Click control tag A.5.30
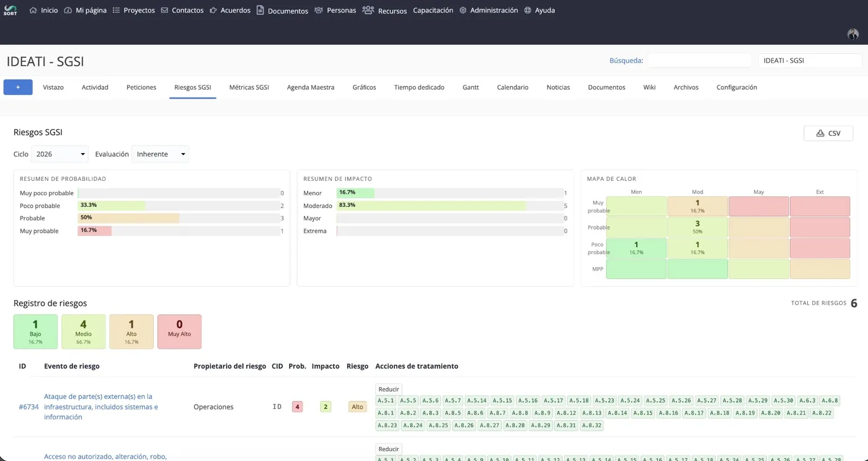Image resolution: width=868 pixels, height=461 pixels. 784,401
